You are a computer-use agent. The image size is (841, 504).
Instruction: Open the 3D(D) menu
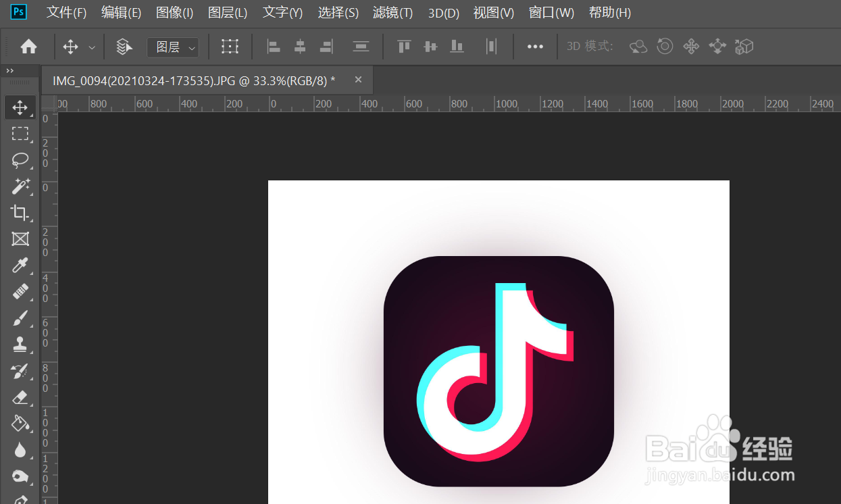tap(444, 13)
